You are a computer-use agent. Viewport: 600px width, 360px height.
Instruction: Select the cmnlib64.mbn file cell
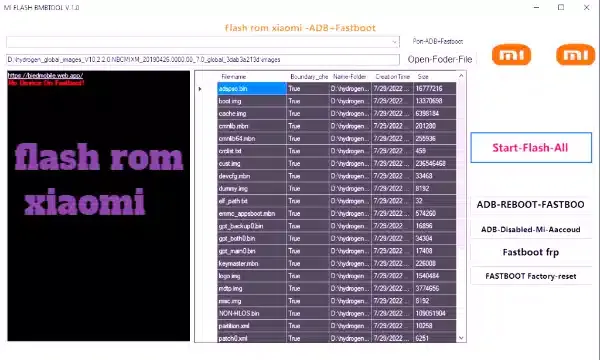coord(252,139)
